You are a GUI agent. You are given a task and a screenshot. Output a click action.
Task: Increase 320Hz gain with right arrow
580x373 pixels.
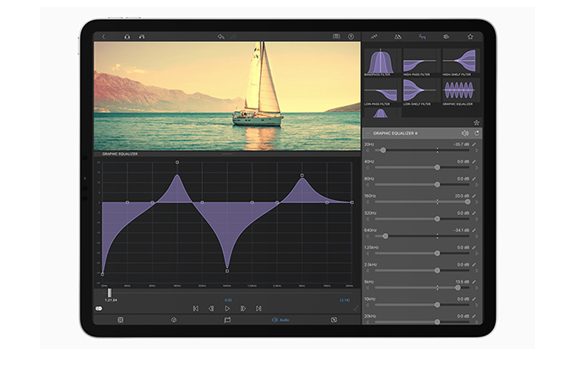click(x=477, y=219)
